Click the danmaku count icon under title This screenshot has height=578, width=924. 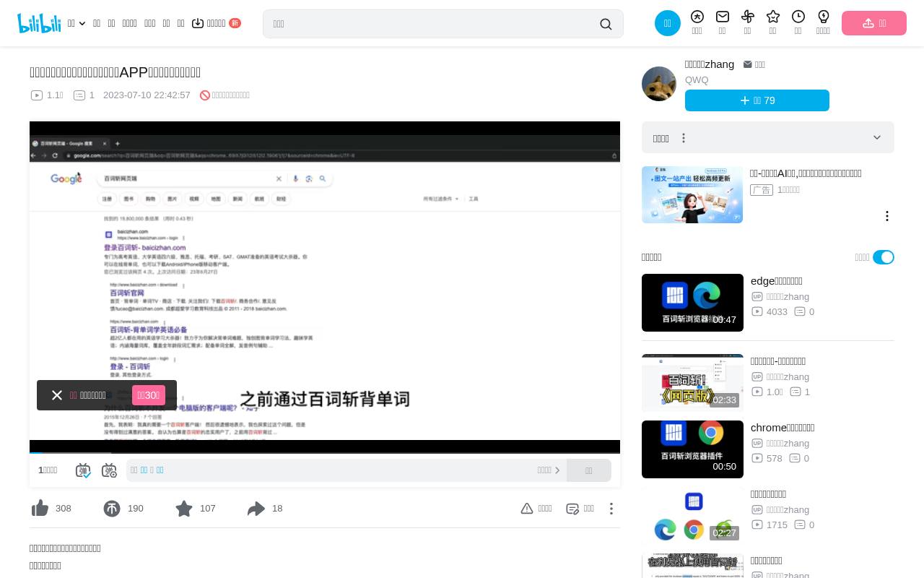(79, 95)
